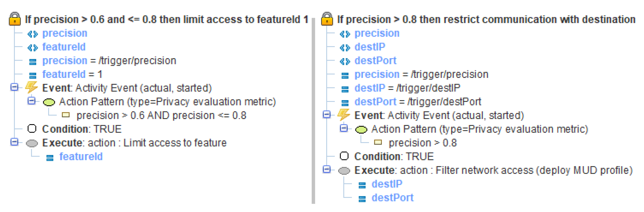Image resolution: width=644 pixels, height=212 pixels.
Task: Collapse the left Event: Activity Event node
Action: pyautogui.click(x=15, y=87)
